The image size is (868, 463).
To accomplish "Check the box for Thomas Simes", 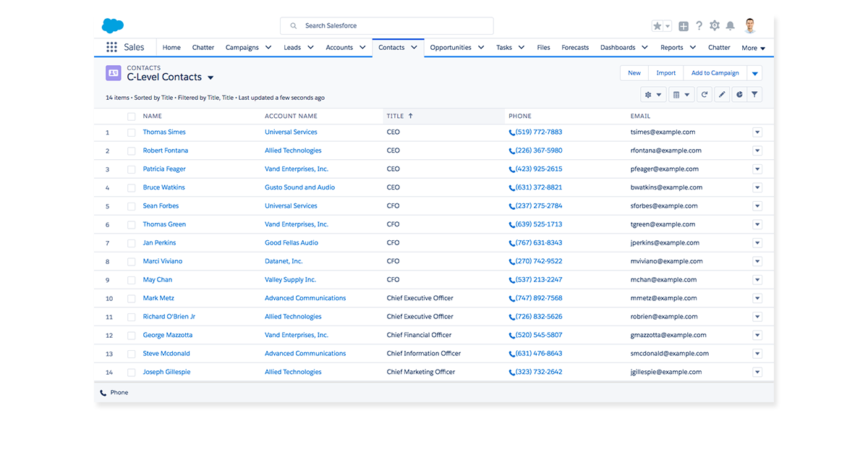I will (x=131, y=132).
